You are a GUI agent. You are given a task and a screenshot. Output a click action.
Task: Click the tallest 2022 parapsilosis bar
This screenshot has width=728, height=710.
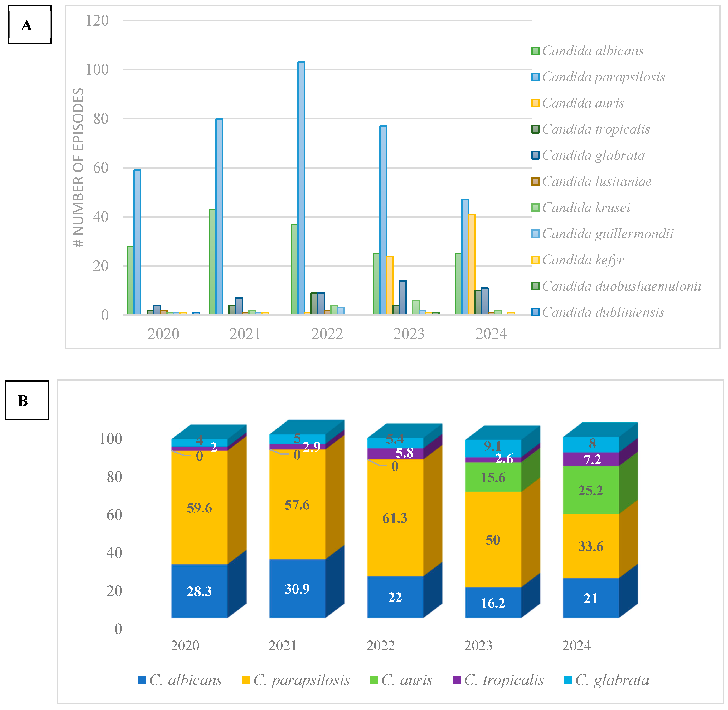tap(301, 188)
